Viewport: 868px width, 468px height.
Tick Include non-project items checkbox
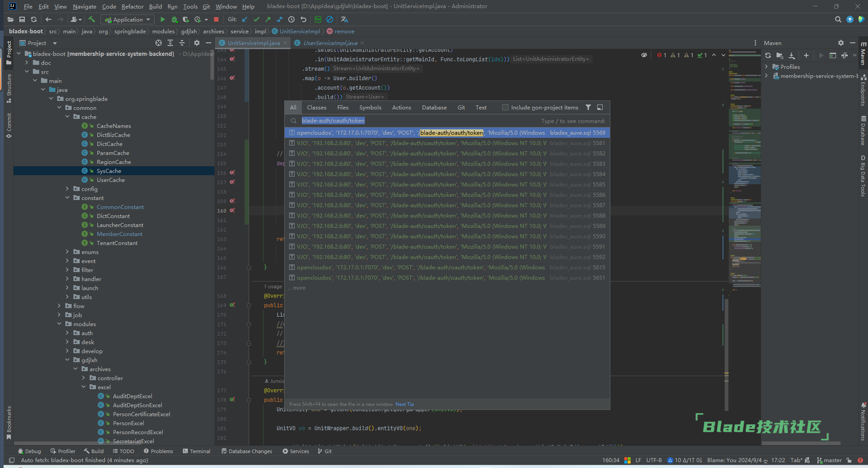pos(505,107)
